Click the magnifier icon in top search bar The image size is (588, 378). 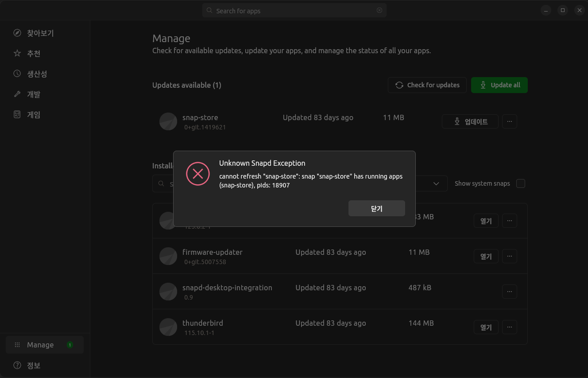click(210, 11)
